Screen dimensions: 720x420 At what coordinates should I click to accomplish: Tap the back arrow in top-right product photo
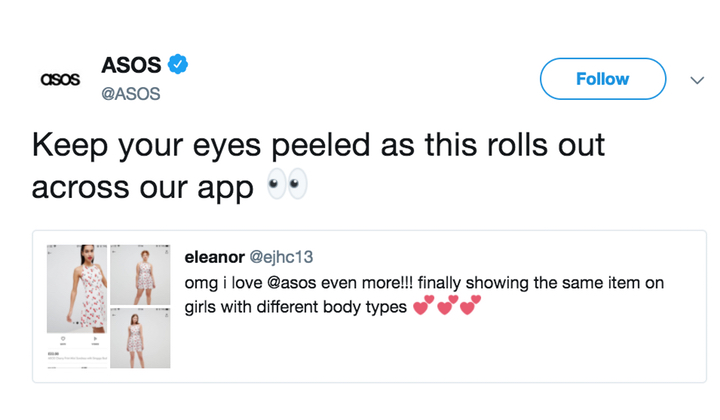point(115,253)
